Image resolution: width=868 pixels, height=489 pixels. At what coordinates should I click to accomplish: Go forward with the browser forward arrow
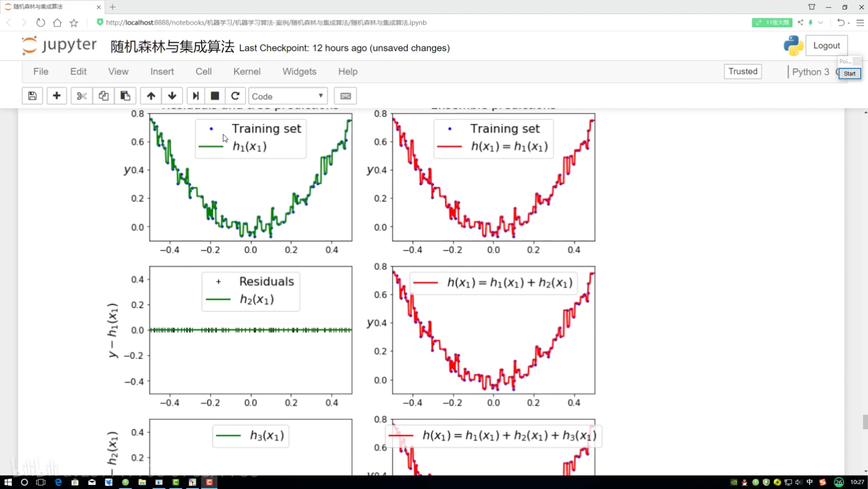click(x=24, y=23)
